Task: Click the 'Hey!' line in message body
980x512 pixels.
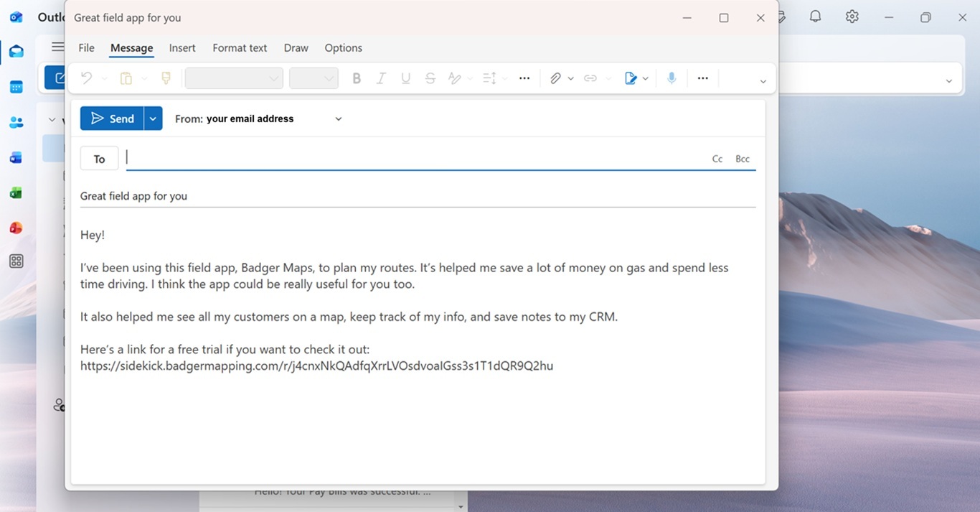Action: pos(93,235)
